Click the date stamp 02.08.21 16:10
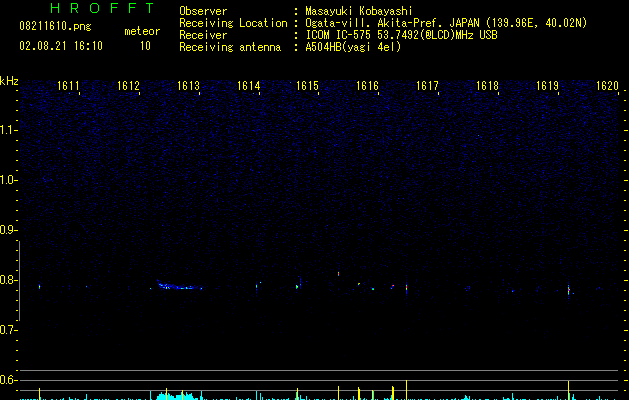The image size is (629, 400). [x=61, y=46]
